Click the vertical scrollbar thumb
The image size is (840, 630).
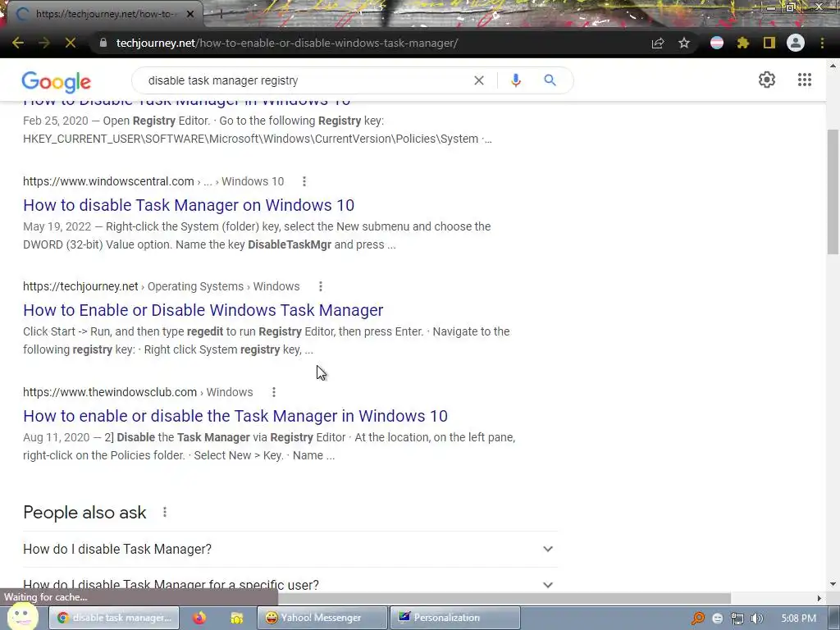833,192
